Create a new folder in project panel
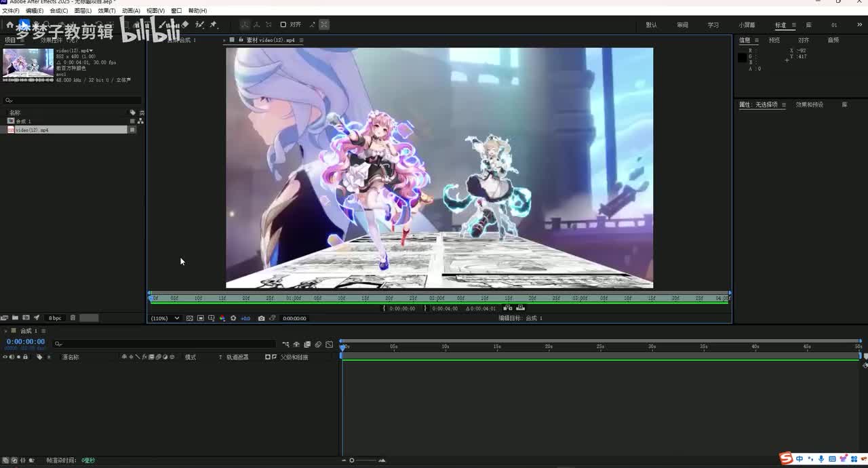This screenshot has height=468, width=868. coord(15,317)
